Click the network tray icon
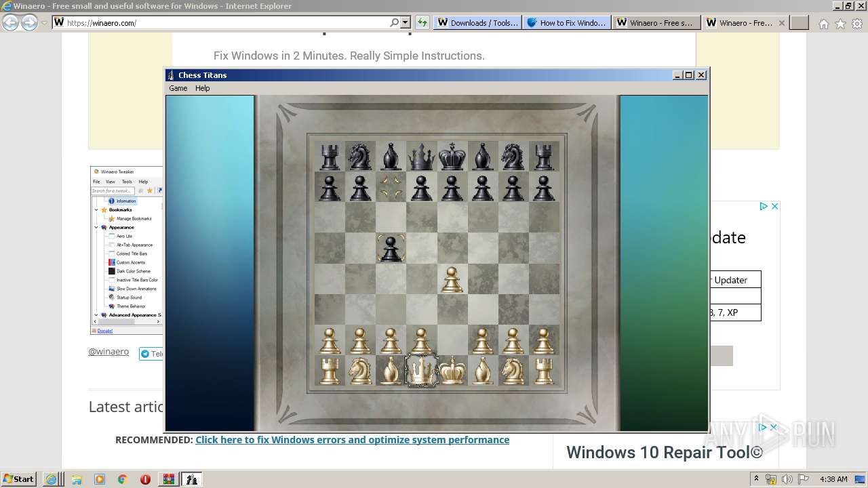 [771, 479]
